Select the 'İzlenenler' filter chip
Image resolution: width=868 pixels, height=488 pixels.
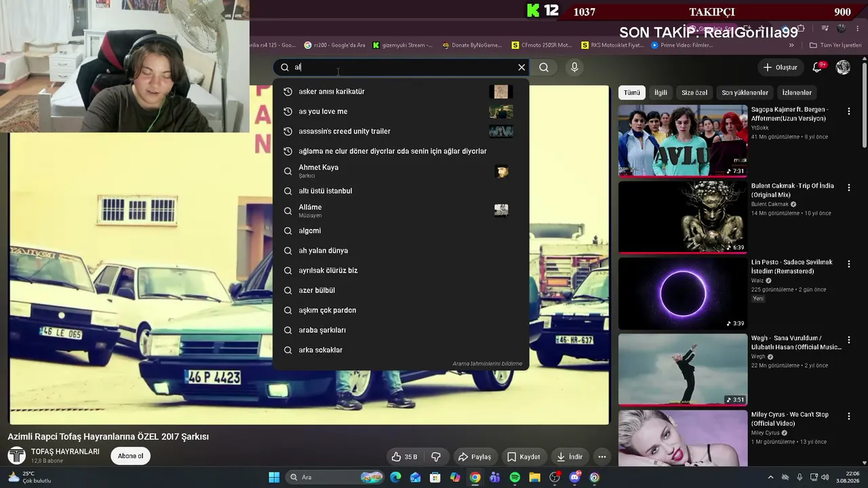pos(797,93)
